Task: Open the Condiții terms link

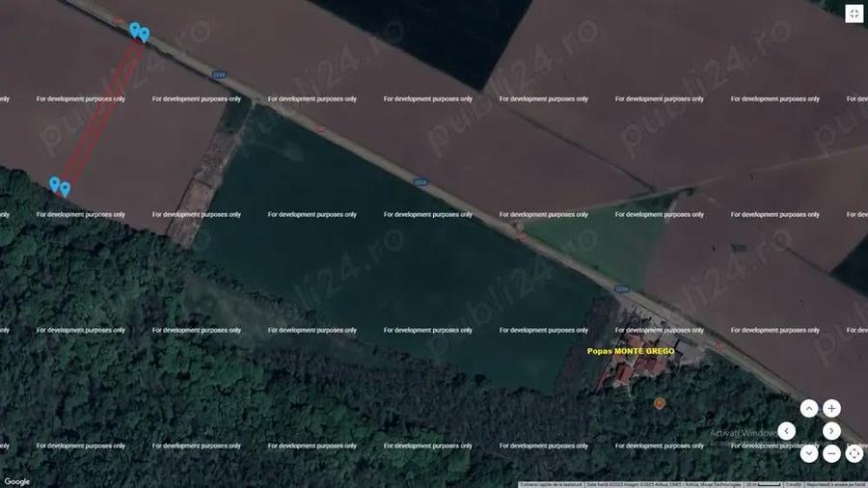Action: [794, 484]
